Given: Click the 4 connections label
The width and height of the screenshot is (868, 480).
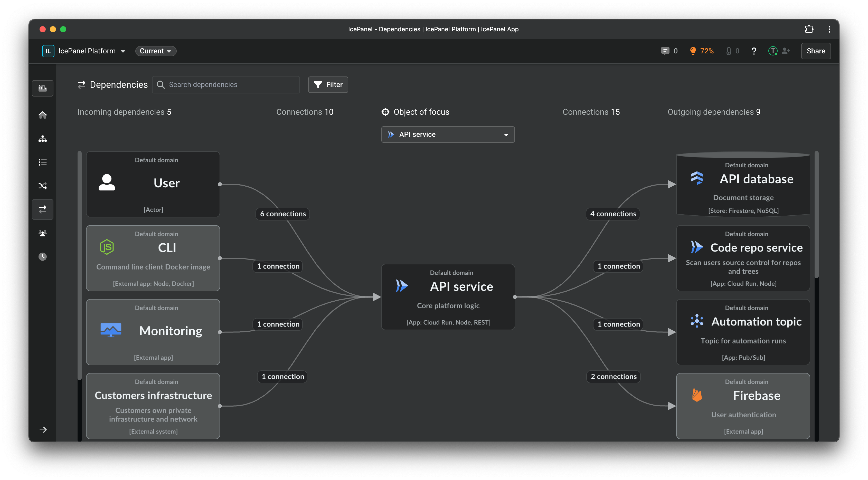Looking at the screenshot, I should [x=613, y=214].
